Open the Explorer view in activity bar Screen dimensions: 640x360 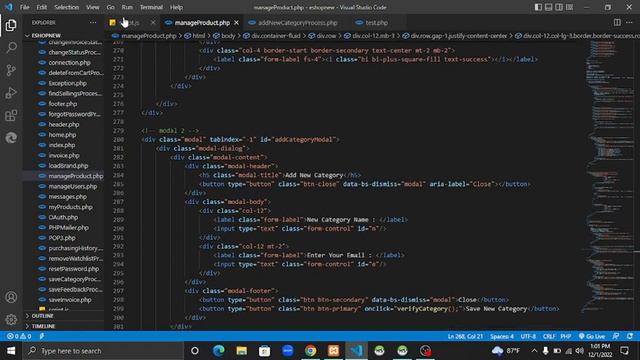click(11, 25)
